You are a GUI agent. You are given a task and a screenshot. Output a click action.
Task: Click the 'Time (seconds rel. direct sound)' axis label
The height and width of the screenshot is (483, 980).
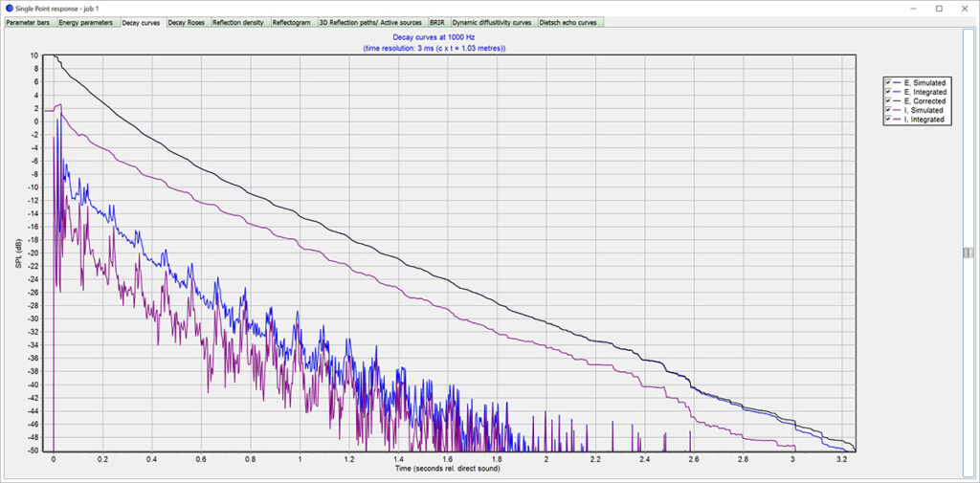pyautogui.click(x=448, y=469)
